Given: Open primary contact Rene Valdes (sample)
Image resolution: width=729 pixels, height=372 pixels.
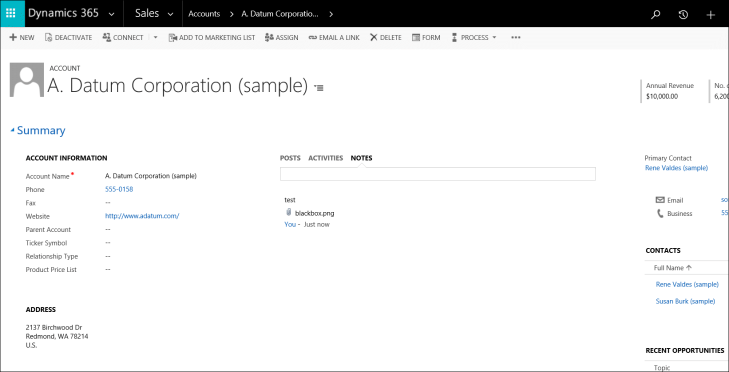Looking at the screenshot, I should pyautogui.click(x=676, y=168).
